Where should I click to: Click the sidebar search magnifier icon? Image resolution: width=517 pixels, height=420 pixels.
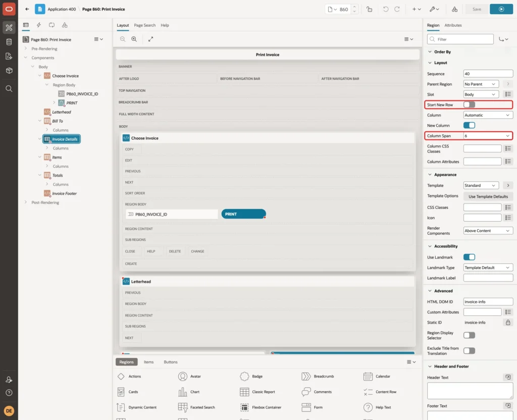pos(9,89)
